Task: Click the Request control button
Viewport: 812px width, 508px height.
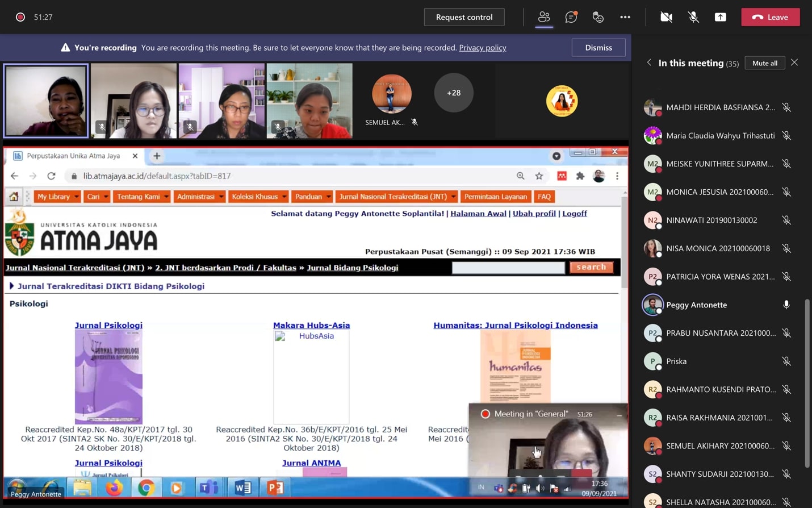Action: point(464,17)
